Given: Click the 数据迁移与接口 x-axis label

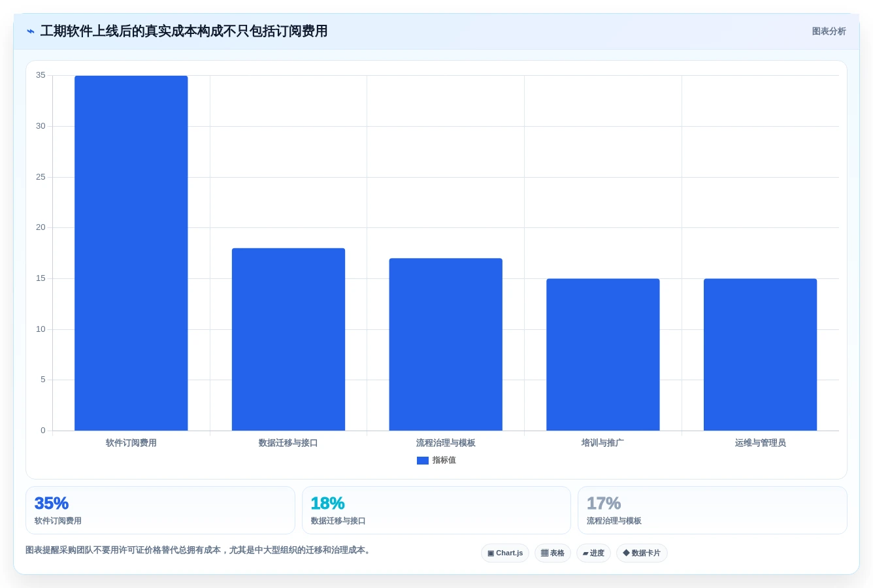Looking at the screenshot, I should tap(288, 443).
